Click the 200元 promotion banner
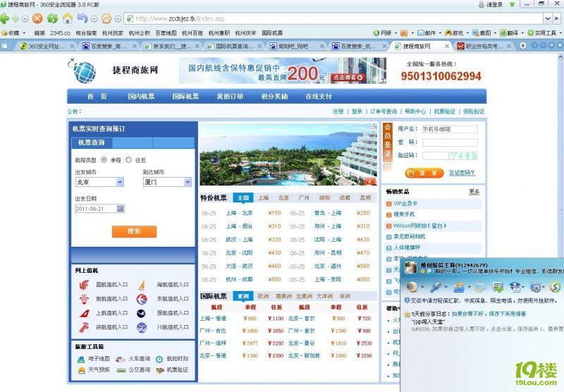The height and width of the screenshot is (392, 564). pos(283,71)
